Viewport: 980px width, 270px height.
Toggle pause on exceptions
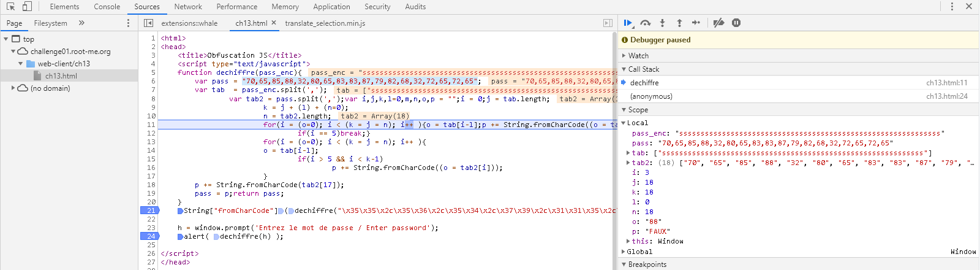(736, 23)
